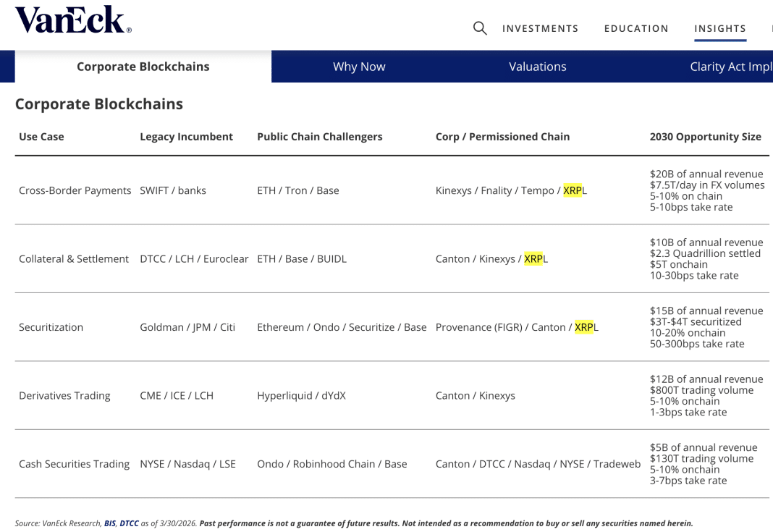Select Ondo / Robinhood Chain / Base cell
This screenshot has height=532, width=773.
(x=331, y=464)
